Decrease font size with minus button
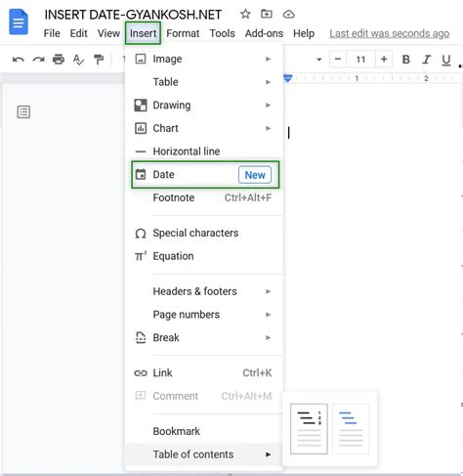Viewport: 463px width, 476px height. [338, 60]
